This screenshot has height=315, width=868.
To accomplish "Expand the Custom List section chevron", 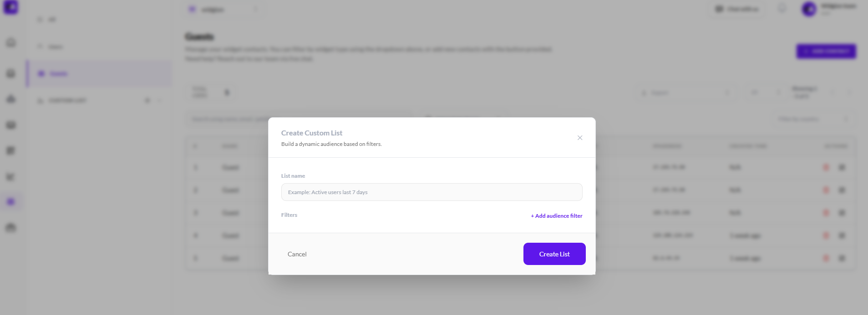I will [160, 100].
